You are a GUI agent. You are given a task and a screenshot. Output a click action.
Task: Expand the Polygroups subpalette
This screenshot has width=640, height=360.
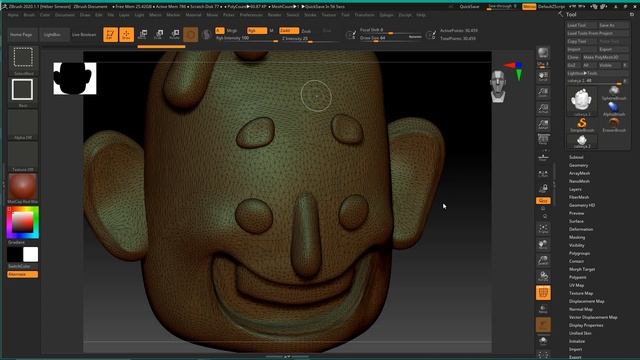580,253
